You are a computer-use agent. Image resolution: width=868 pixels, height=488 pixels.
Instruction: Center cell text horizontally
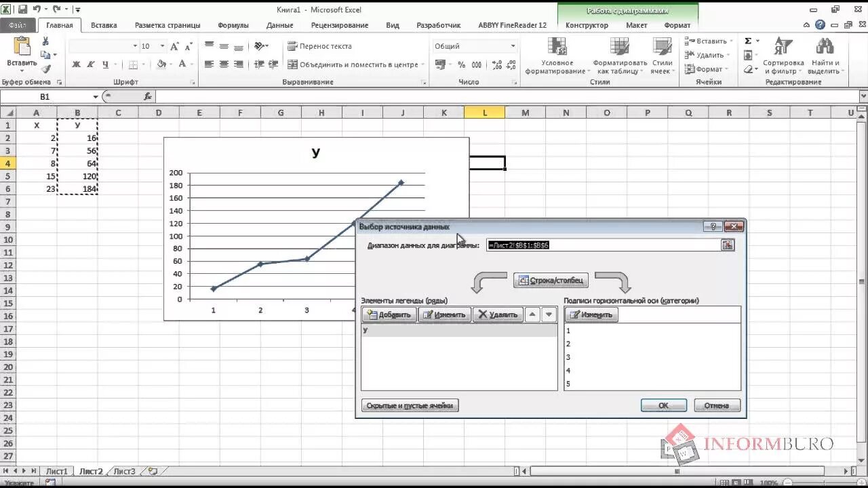click(224, 64)
